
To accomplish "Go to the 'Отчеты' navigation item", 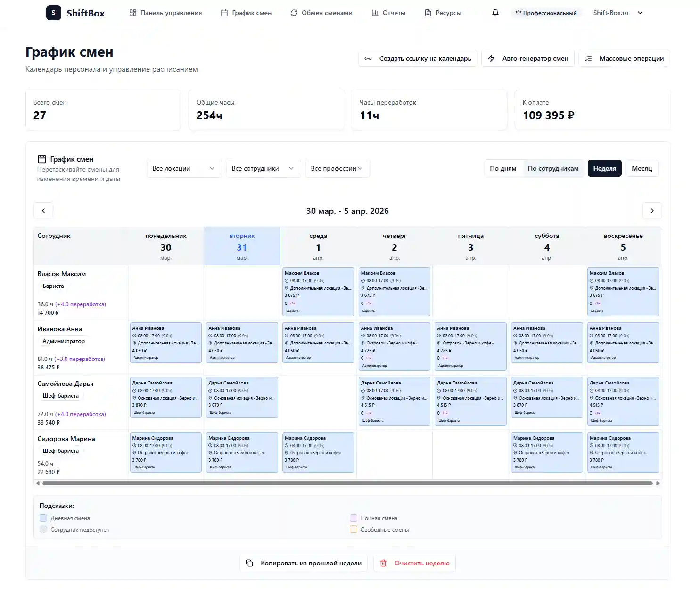I will tap(388, 13).
